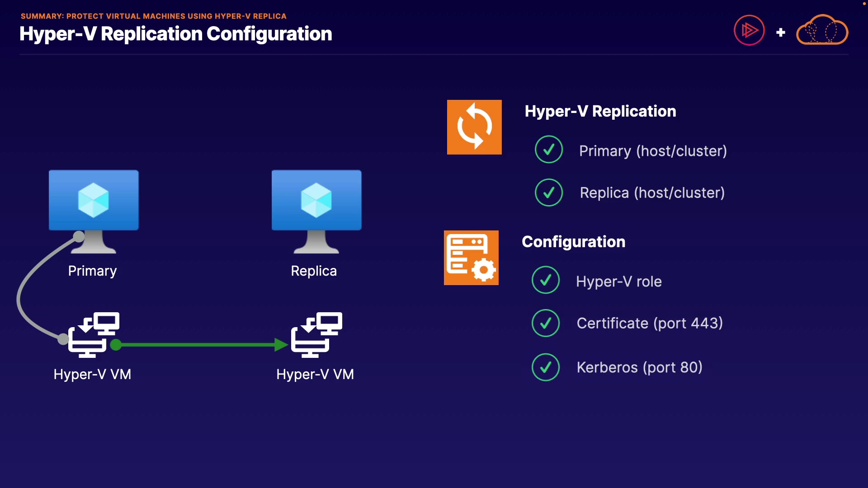Click the plus sign between the logos
Viewport: 868px width, 488px height.
coord(780,33)
